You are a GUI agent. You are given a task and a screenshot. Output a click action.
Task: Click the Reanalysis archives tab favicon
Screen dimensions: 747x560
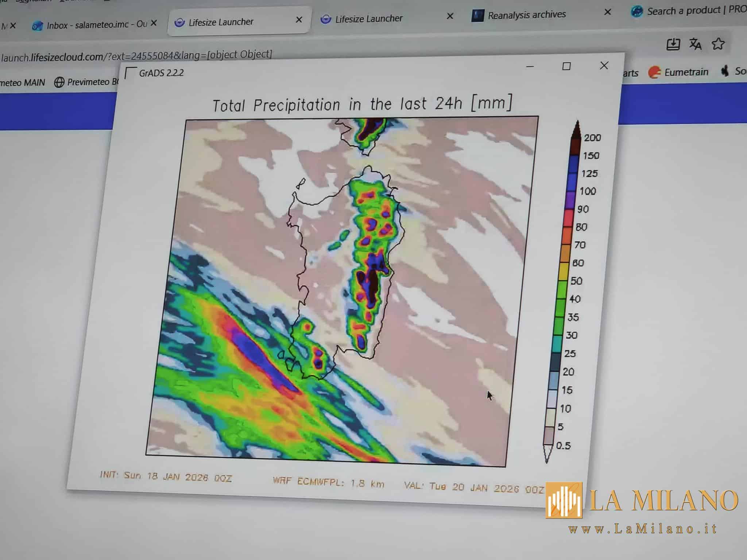pos(478,15)
